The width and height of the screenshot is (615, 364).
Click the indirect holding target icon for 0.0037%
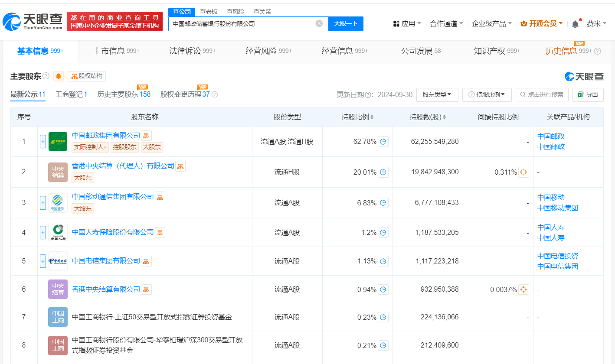click(x=523, y=289)
